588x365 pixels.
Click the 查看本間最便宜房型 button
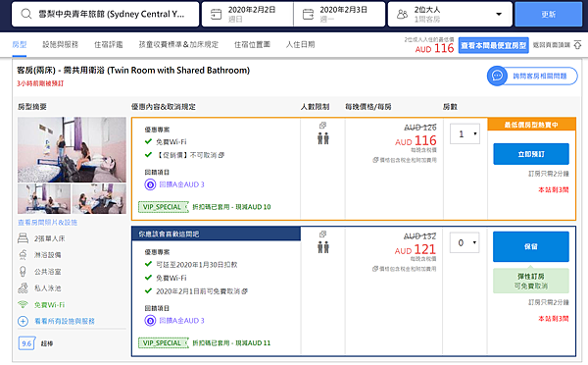(x=494, y=45)
